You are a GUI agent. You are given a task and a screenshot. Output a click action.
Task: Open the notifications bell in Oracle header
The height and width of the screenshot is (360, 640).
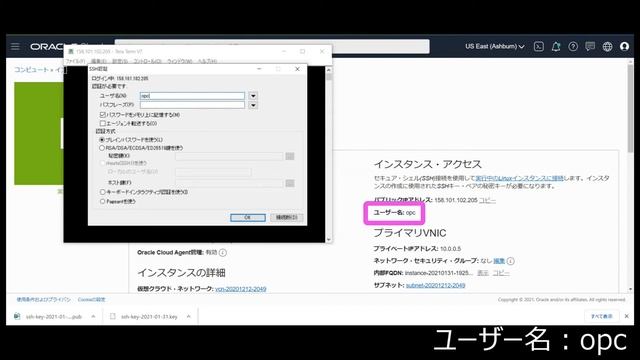pos(556,47)
